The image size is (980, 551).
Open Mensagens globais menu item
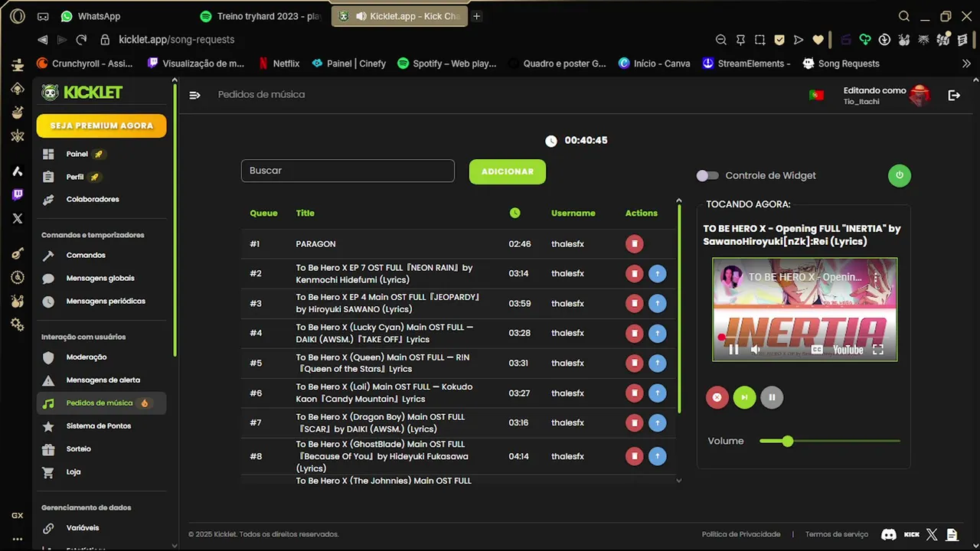point(101,278)
